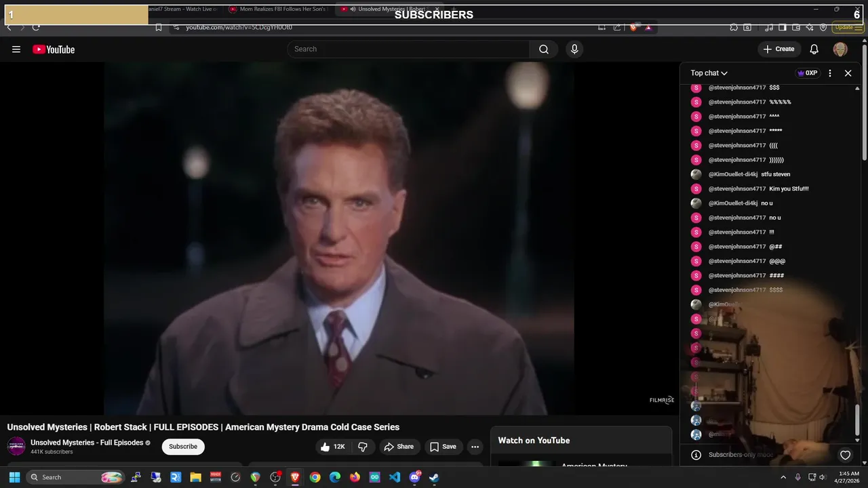Viewport: 868px width, 488px height.
Task: Open the browser extensions puzzle icon
Action: pyautogui.click(x=734, y=27)
